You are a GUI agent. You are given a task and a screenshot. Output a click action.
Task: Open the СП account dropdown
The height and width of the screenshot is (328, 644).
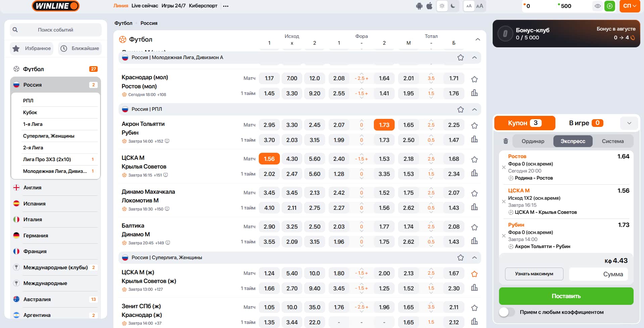click(x=630, y=6)
